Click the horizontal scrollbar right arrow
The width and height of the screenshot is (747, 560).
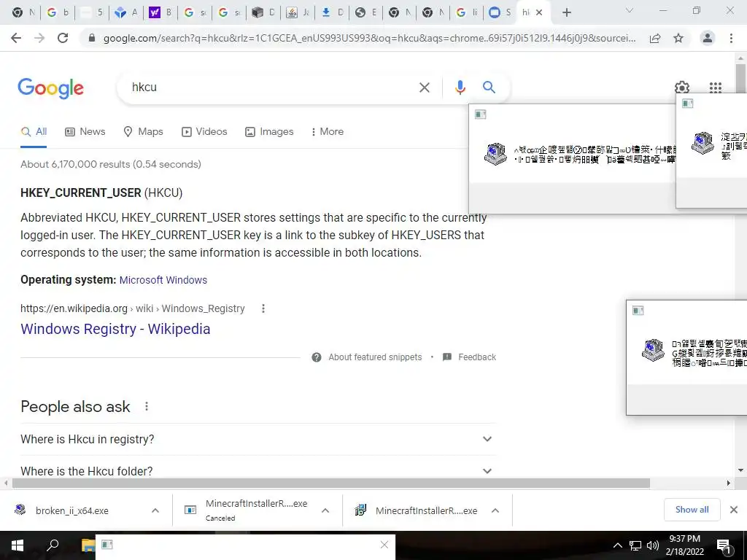click(x=729, y=483)
